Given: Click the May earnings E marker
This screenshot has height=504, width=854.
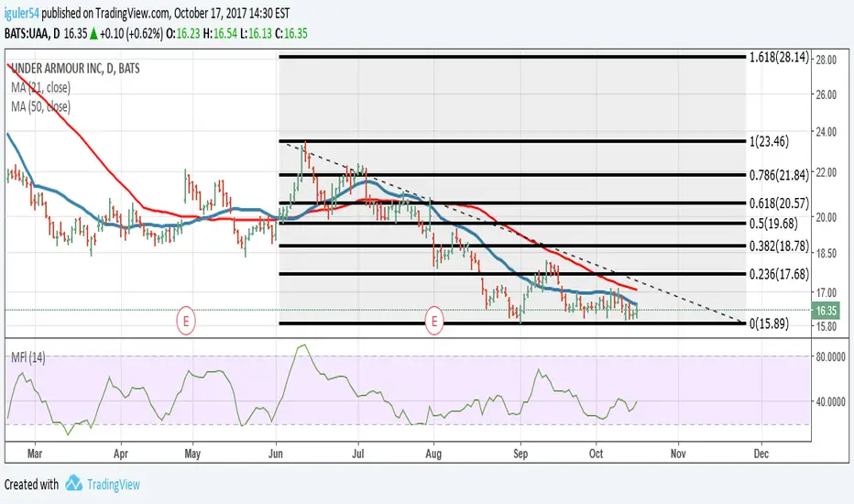Looking at the screenshot, I should [186, 322].
